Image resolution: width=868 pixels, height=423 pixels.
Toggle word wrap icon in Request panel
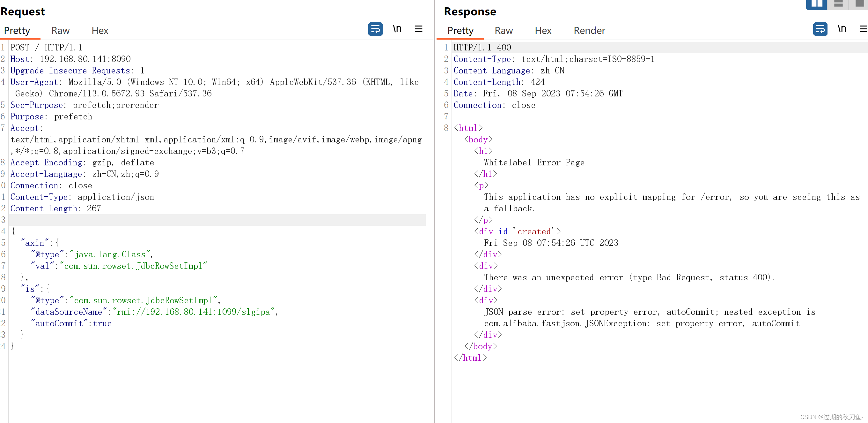pyautogui.click(x=375, y=29)
